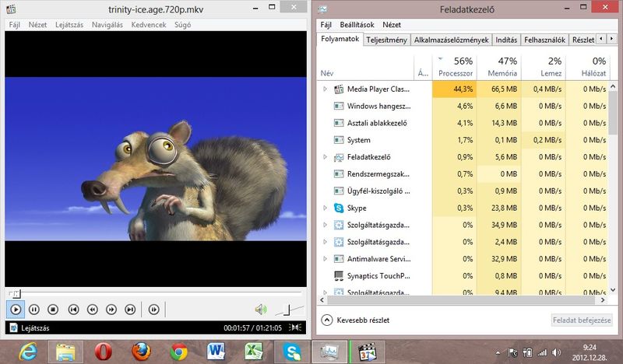
Task: Click the audio channel icon in status bar
Action: click(295, 327)
